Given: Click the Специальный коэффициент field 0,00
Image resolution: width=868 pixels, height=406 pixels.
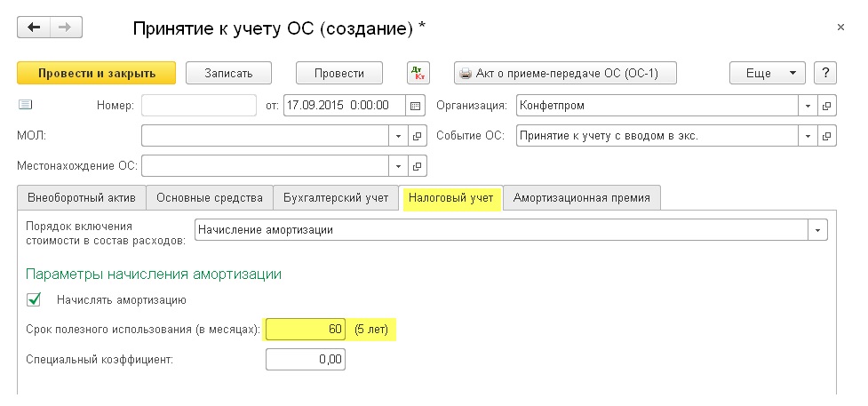Looking at the screenshot, I should (x=306, y=360).
